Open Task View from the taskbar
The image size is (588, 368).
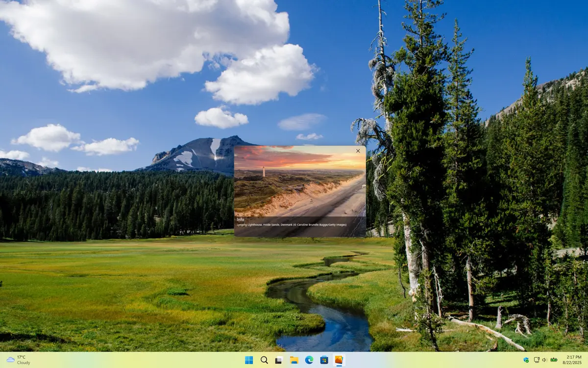tap(279, 360)
